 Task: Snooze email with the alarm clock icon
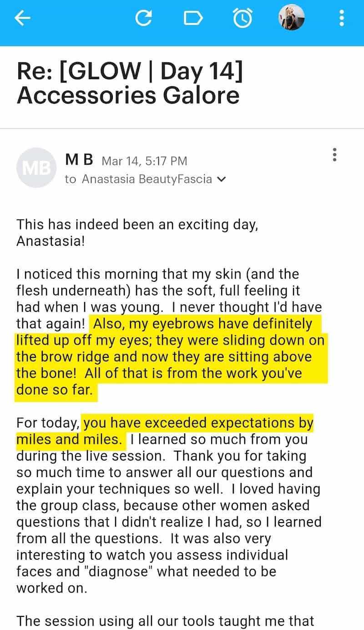pos(242,18)
